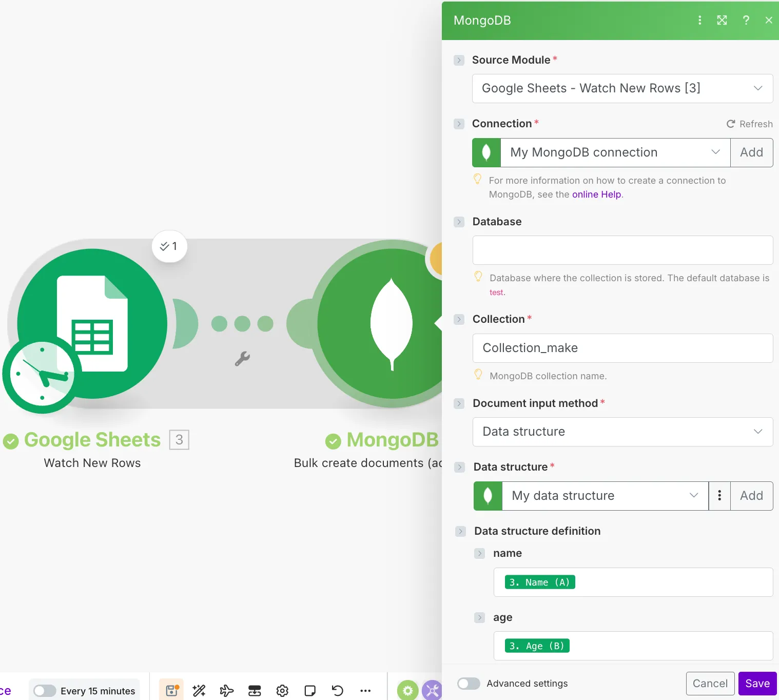This screenshot has height=700, width=779.
Task: Toggle the expander beside the age field
Action: click(x=479, y=617)
